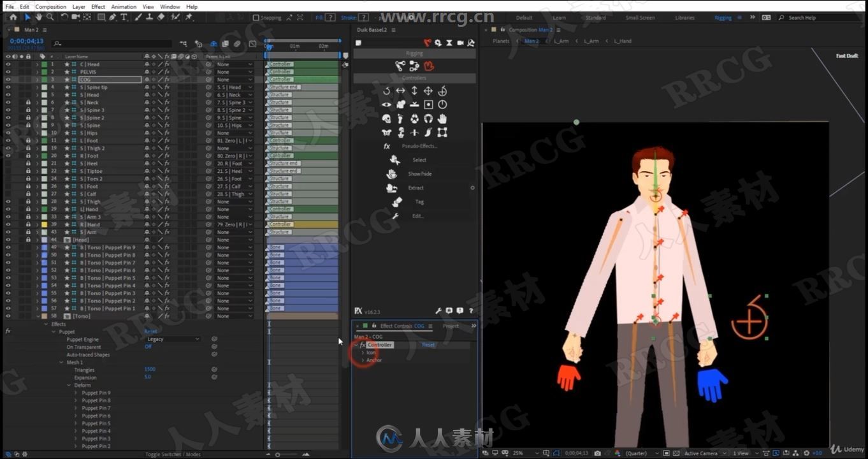Create a Duik horizontal position controller
868x459 pixels.
(x=400, y=91)
